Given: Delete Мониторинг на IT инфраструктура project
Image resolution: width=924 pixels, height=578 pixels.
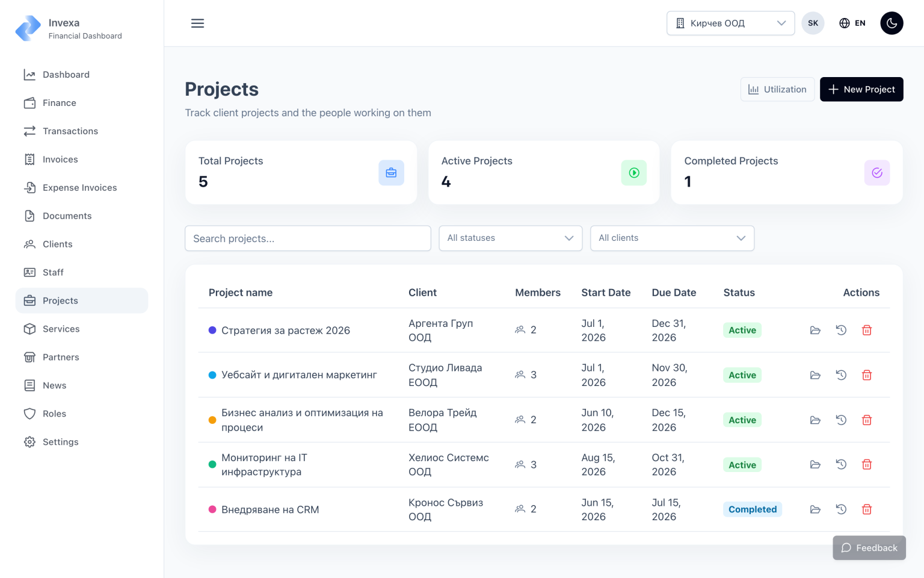Looking at the screenshot, I should (867, 465).
